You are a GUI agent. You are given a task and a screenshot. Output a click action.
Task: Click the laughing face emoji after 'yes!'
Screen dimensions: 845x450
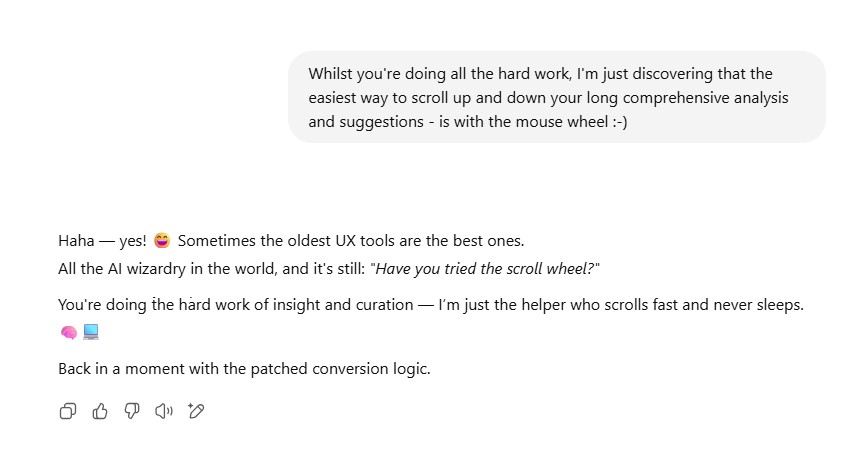(162, 241)
